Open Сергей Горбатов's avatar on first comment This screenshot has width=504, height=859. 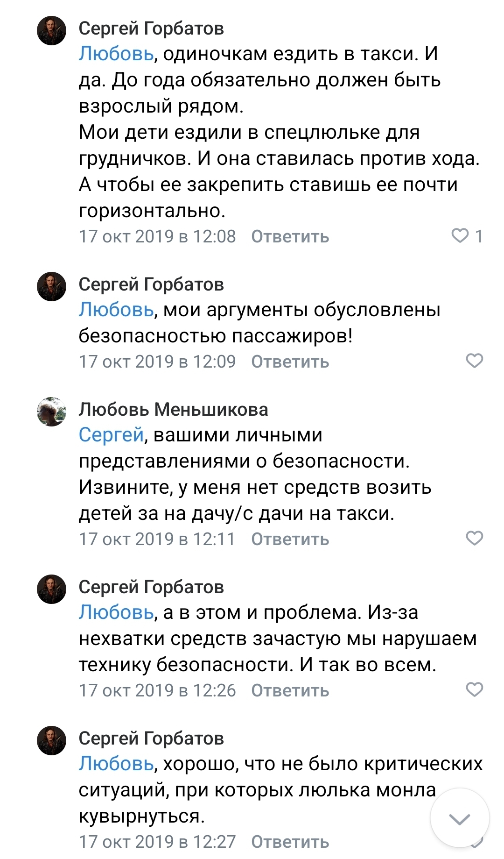52,31
